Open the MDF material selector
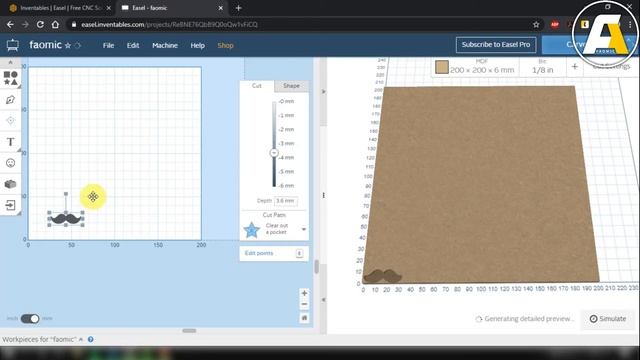The image size is (640, 360). pyautogui.click(x=475, y=67)
